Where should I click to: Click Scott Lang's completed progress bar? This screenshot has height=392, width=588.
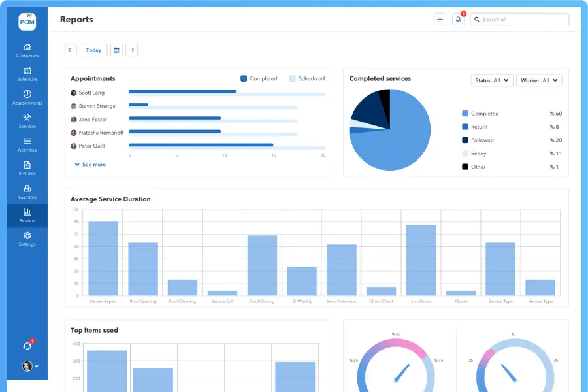(x=182, y=91)
